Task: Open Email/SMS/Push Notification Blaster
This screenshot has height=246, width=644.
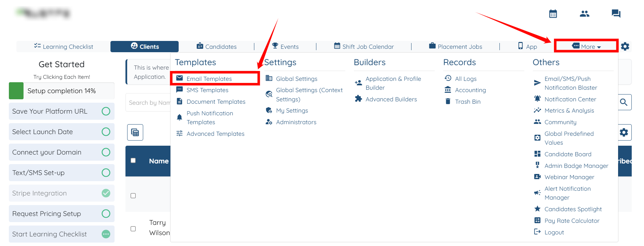Action: coord(571,83)
